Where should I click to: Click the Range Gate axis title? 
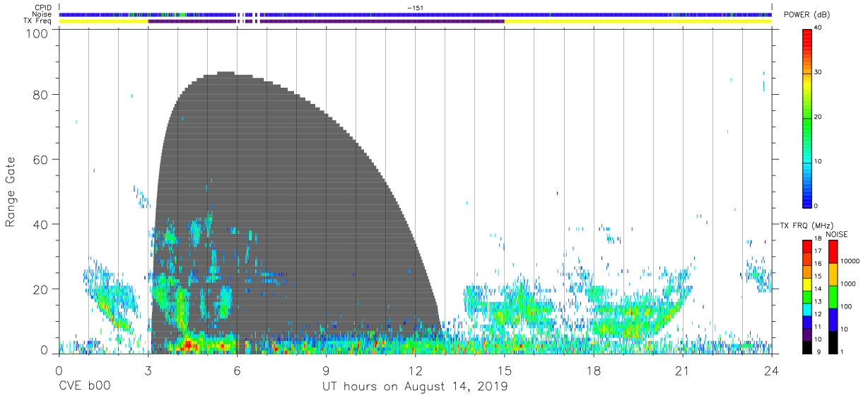pos(11,192)
